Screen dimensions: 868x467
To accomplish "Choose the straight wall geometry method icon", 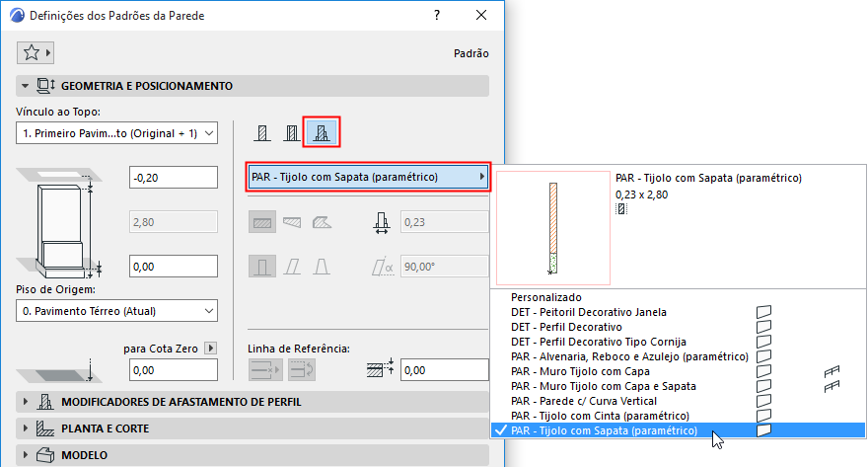I will (x=262, y=222).
